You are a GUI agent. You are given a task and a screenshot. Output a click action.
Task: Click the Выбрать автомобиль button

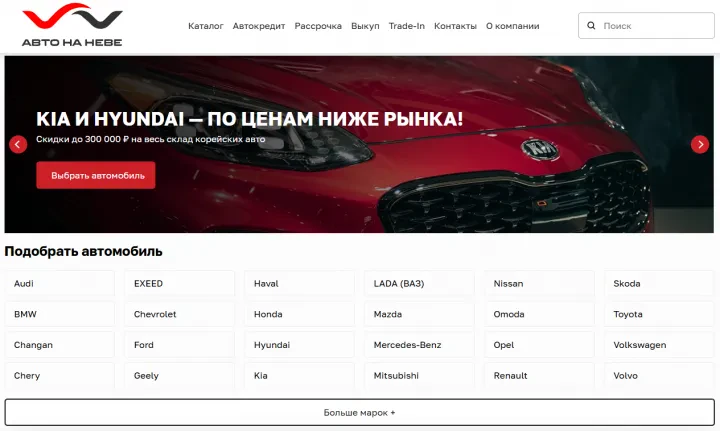coord(96,175)
